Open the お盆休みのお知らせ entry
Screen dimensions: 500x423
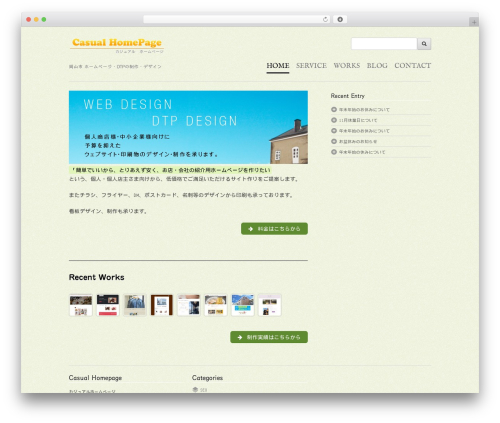358,142
